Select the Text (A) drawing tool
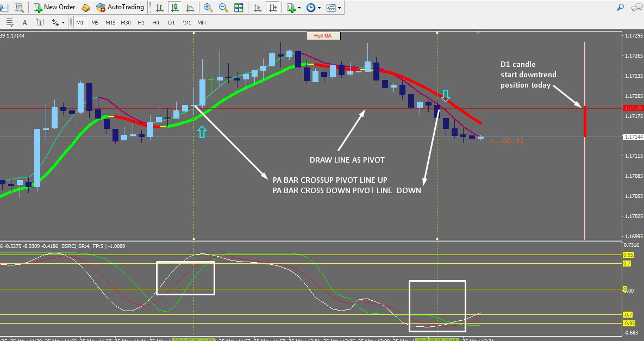This screenshot has width=644, height=341. click(24, 23)
